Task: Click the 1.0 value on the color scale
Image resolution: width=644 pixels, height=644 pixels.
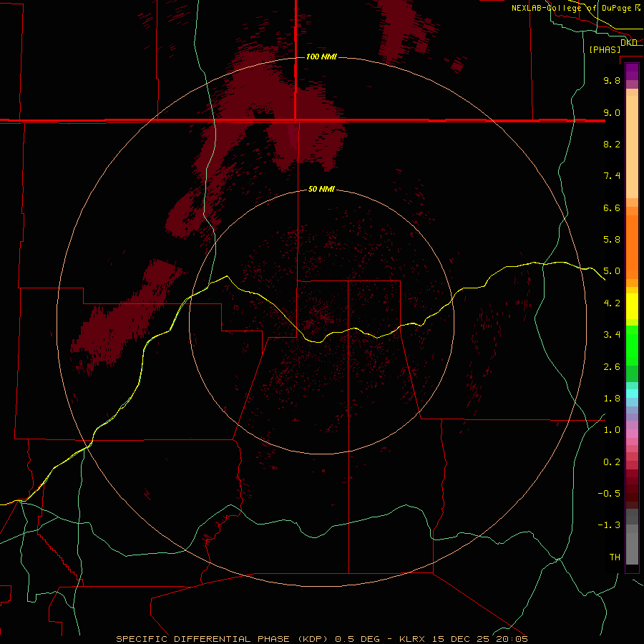Action: [612, 430]
